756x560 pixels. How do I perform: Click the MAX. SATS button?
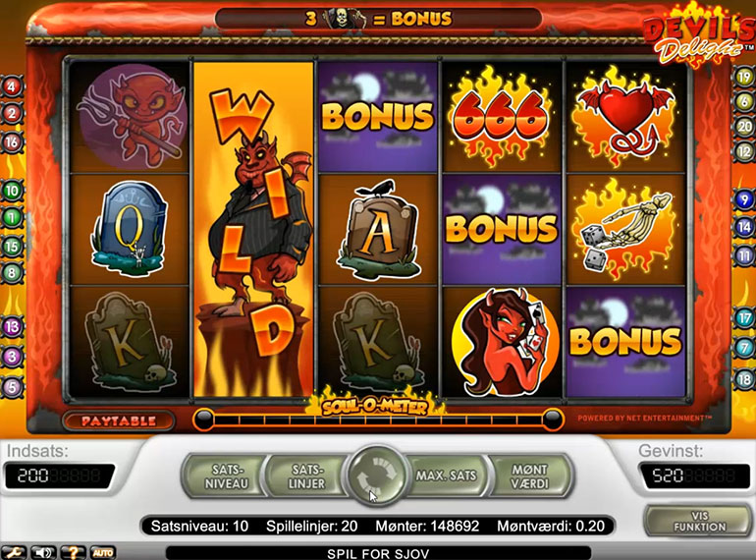(x=447, y=476)
